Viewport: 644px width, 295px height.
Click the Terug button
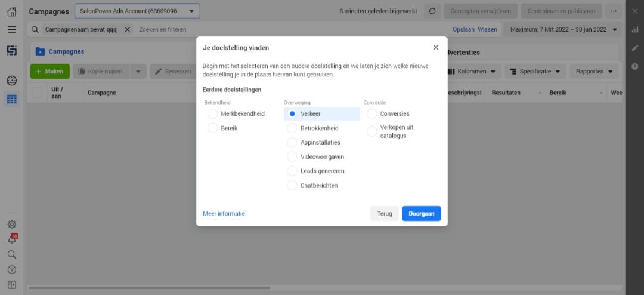point(385,214)
